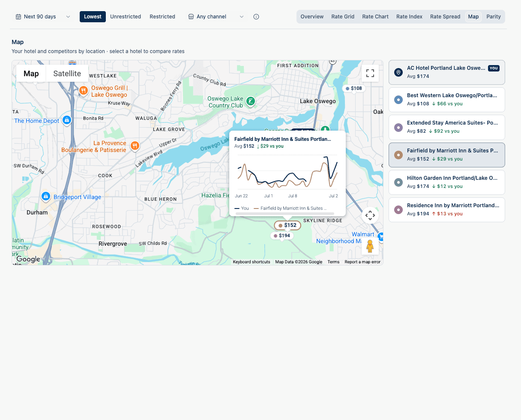Select the Map tab in the view switcher
Viewport: 521px width, 420px height.
[x=473, y=17]
